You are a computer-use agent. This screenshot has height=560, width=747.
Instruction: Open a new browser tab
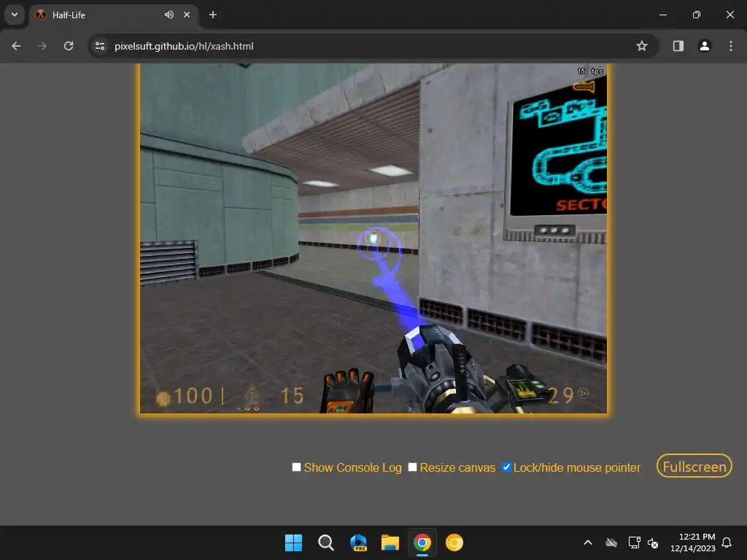pos(213,15)
